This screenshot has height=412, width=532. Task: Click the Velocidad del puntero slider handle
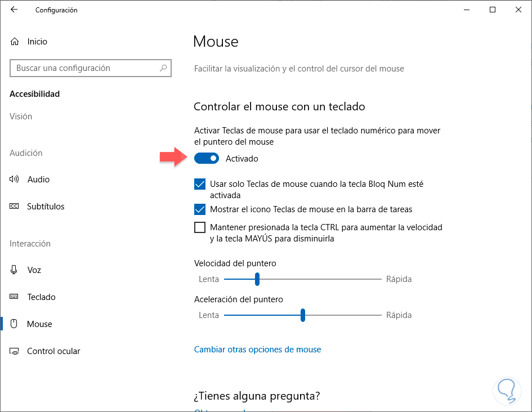(x=257, y=279)
